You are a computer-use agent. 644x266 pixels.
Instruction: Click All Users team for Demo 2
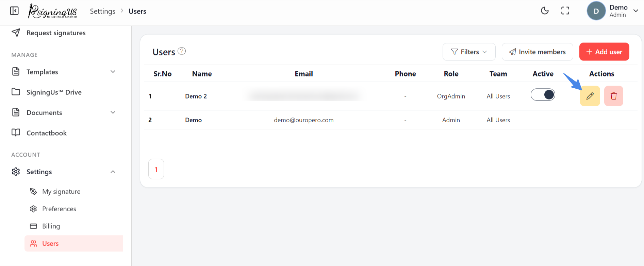498,96
